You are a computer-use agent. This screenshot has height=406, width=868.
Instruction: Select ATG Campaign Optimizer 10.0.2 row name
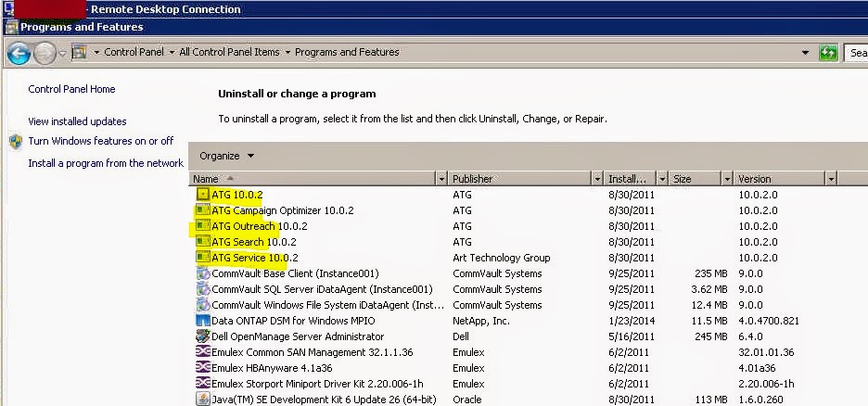pyautogui.click(x=282, y=210)
